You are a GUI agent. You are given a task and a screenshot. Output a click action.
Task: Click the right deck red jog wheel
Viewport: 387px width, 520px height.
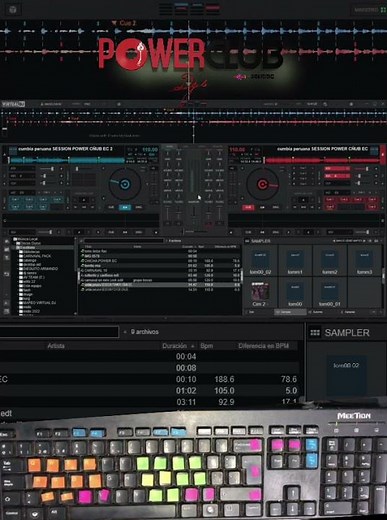point(262,184)
